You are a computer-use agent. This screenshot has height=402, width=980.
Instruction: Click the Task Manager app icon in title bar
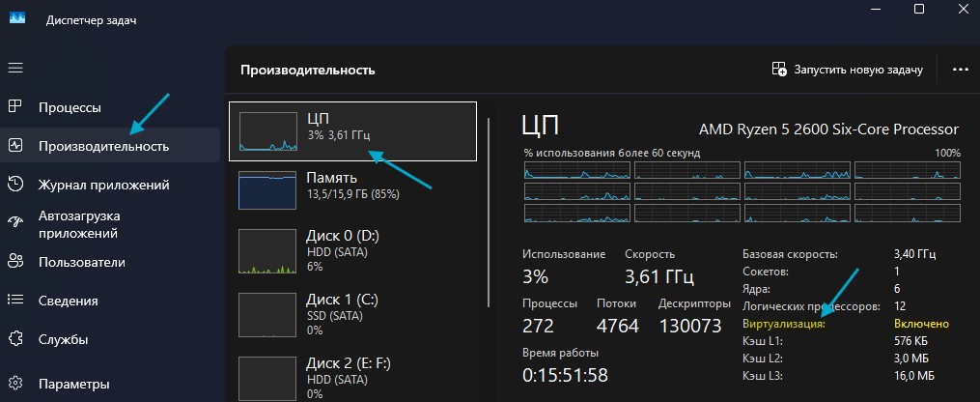(16, 17)
